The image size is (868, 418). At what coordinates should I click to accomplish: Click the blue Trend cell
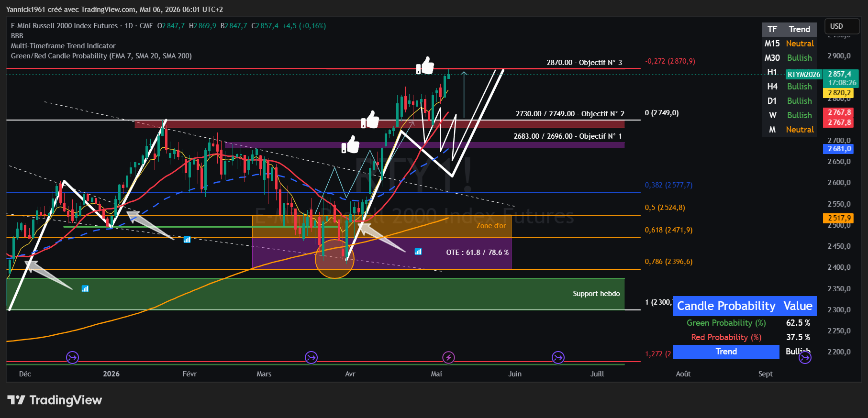tap(726, 352)
